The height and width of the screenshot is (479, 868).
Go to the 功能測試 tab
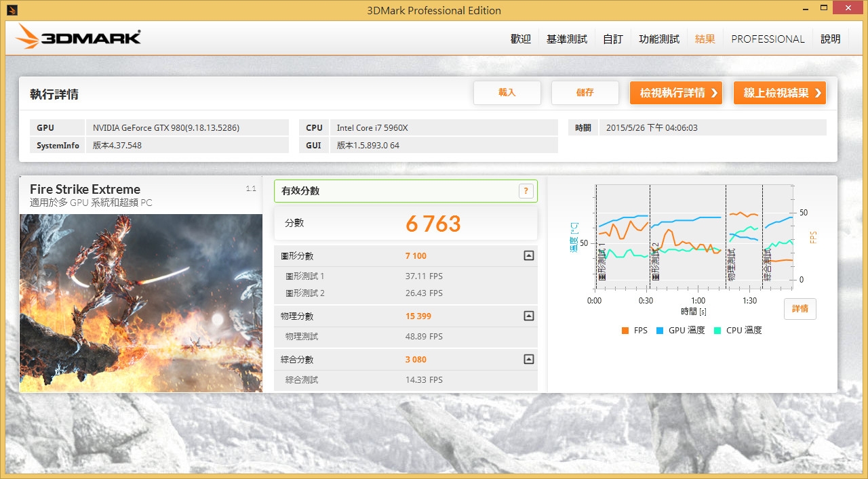[659, 39]
